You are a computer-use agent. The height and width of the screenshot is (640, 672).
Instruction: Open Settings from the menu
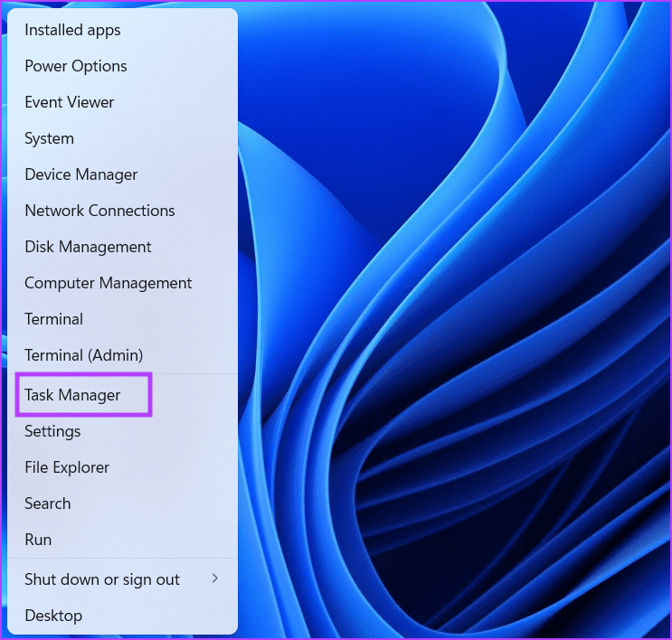click(52, 431)
